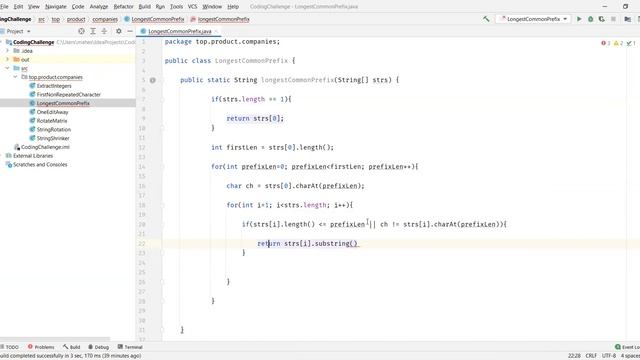Open the Help menu
The height and width of the screenshot is (360, 640).
(x=233, y=7)
